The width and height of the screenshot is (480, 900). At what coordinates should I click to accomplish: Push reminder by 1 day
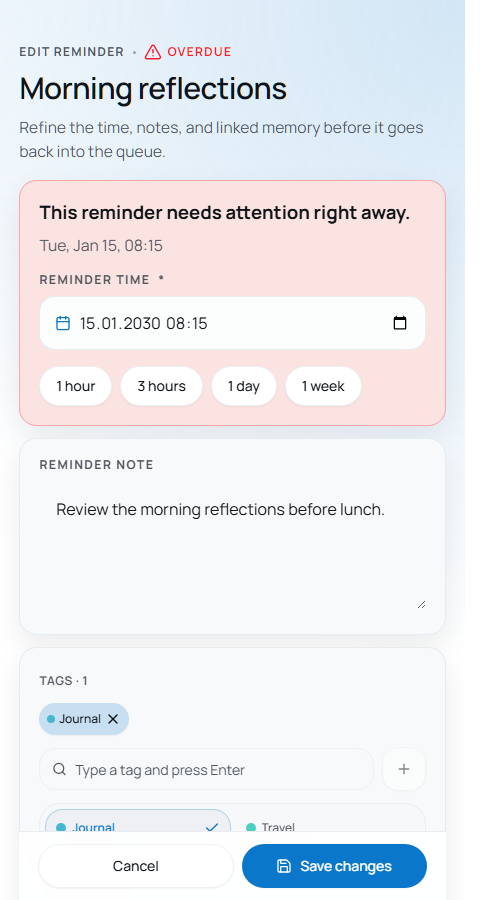[244, 386]
